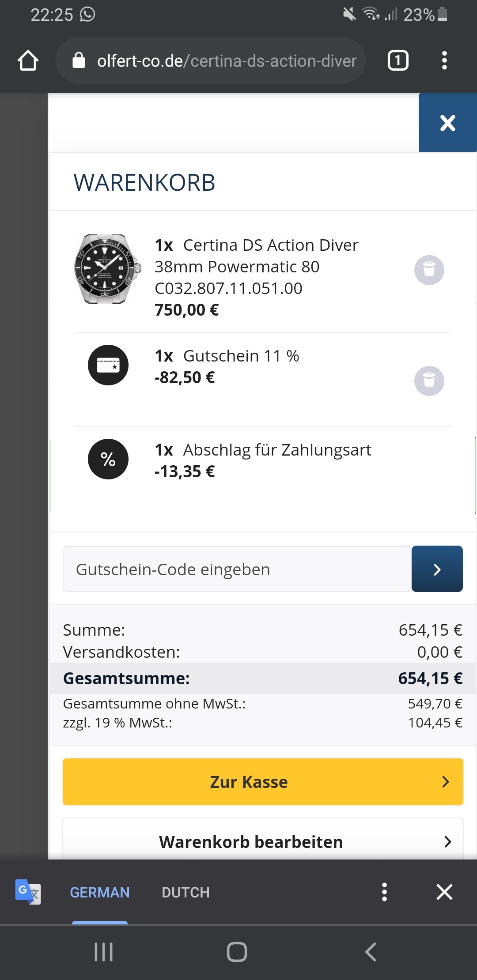Viewport: 477px width, 980px height.
Task: Delete the Gutschein 11 % voucher
Action: [x=429, y=381]
